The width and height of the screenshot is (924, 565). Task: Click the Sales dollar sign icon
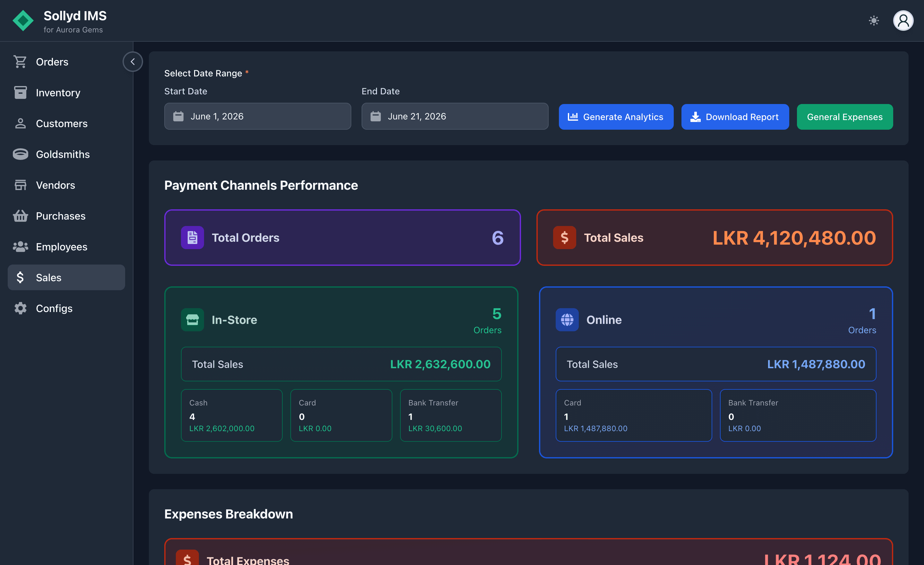point(20,277)
